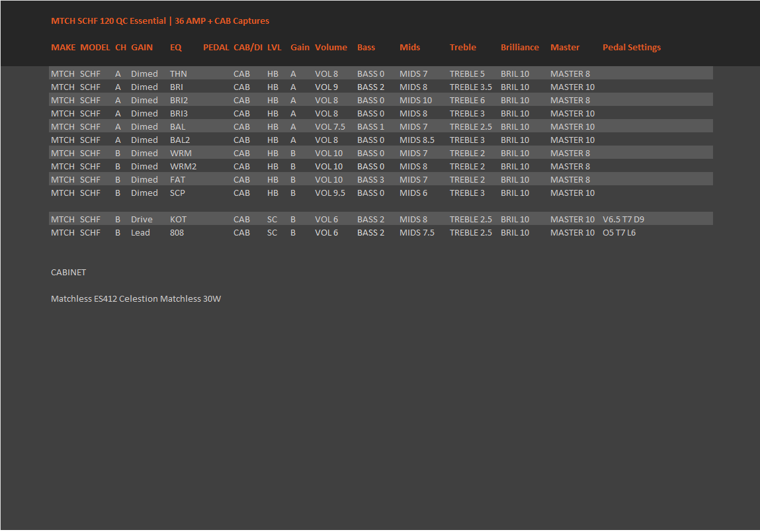
Task: Click MIDS 8.5 in the BAL2 row
Action: 417,140
